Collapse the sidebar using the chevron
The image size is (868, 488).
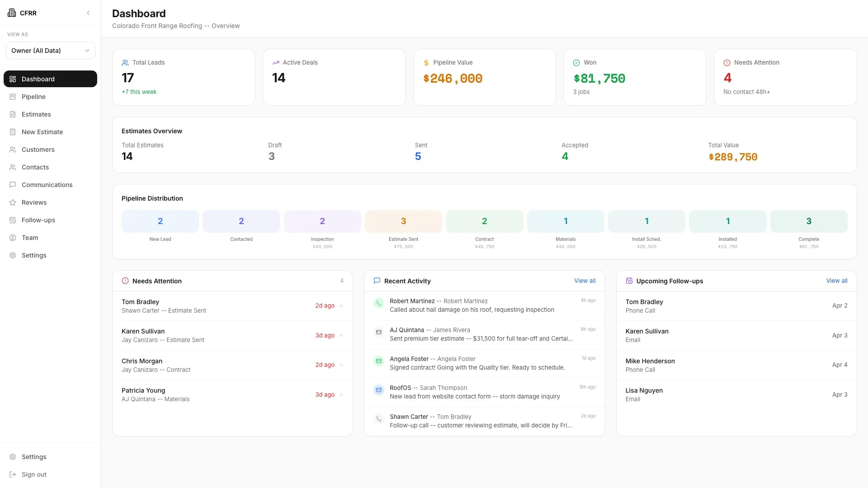[x=88, y=13]
